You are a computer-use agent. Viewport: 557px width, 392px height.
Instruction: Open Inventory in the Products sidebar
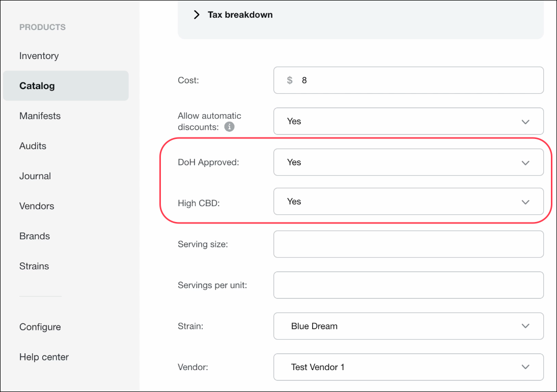39,56
